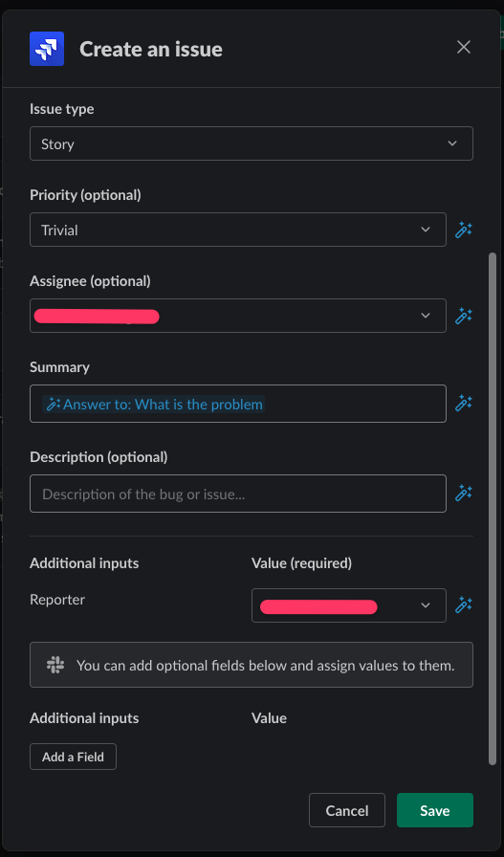Close the Create an issue dialog
This screenshot has height=857, width=504.
(x=464, y=48)
